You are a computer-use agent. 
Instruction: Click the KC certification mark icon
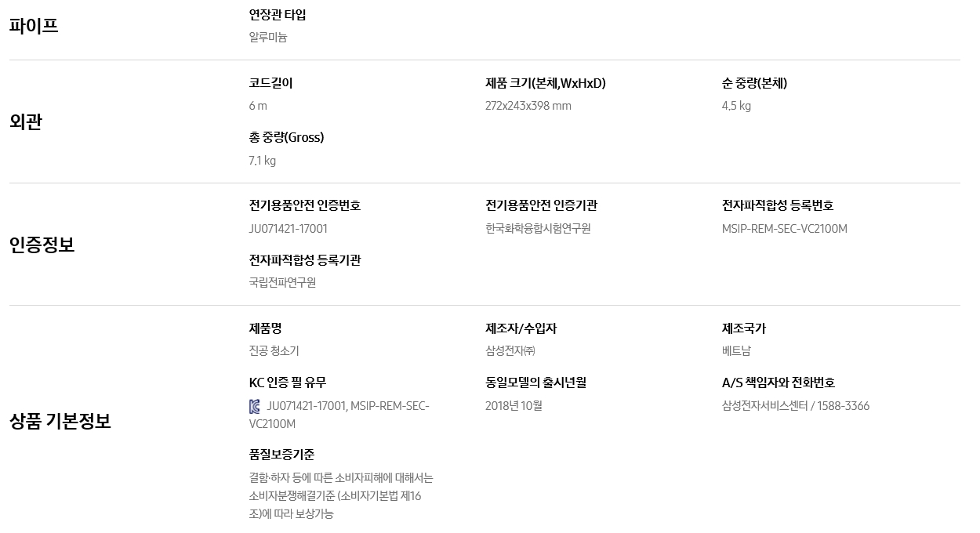click(254, 406)
